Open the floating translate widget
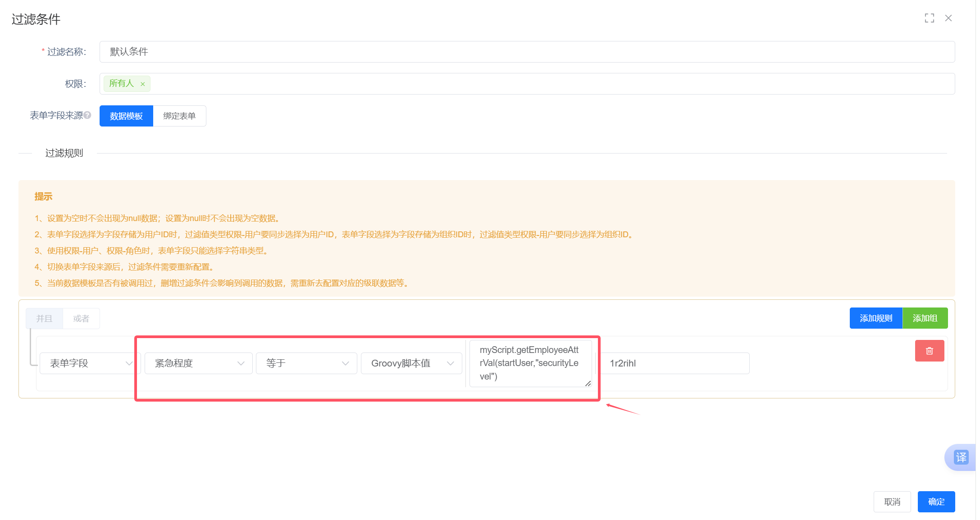 pos(961,457)
